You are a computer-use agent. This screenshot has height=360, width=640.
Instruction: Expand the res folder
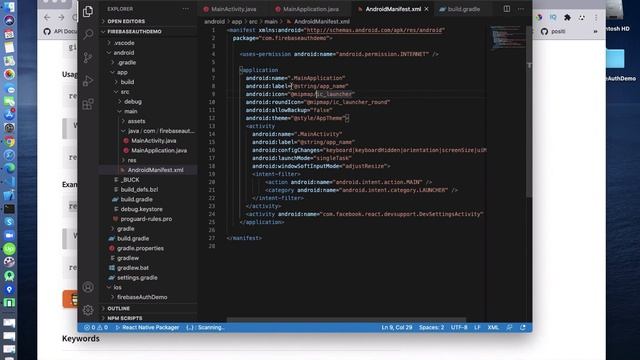[x=148, y=160]
